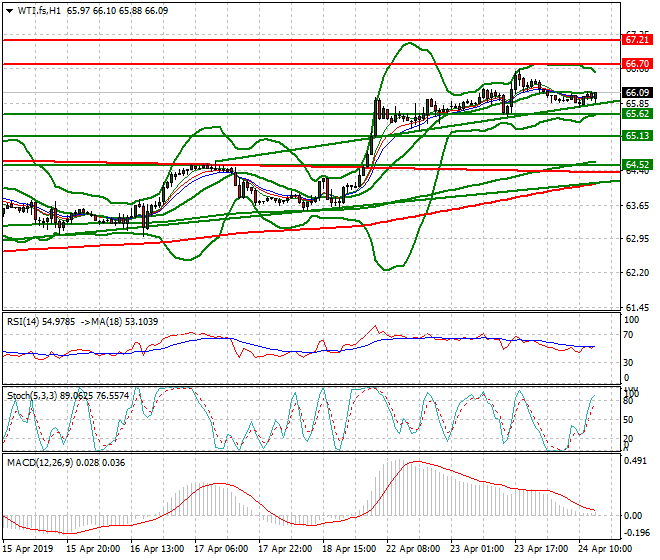Click the 63.65 price axis value

(637, 205)
